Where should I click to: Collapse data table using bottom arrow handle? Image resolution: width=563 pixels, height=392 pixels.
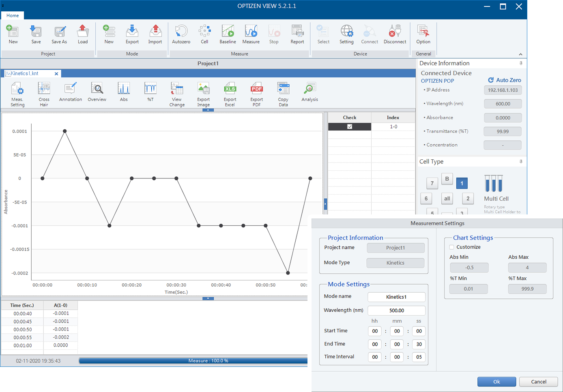pyautogui.click(x=208, y=298)
